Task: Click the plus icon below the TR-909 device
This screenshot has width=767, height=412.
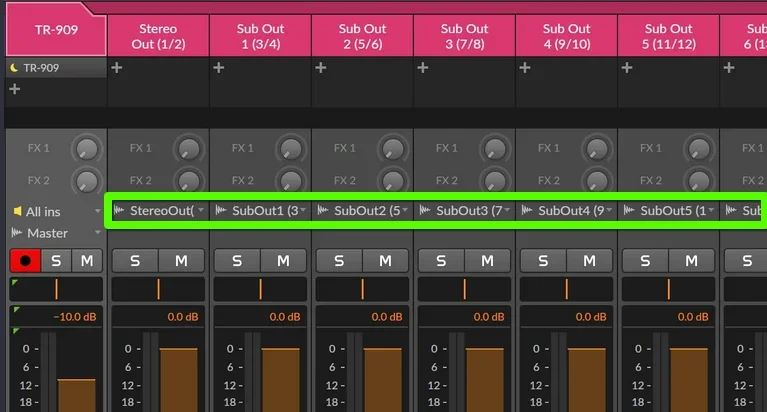Action: [x=15, y=89]
